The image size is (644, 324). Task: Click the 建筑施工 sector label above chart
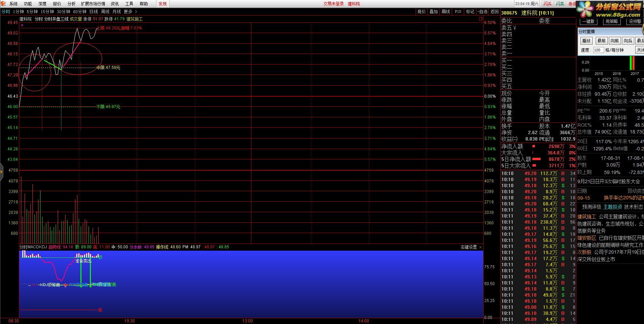[x=134, y=19]
